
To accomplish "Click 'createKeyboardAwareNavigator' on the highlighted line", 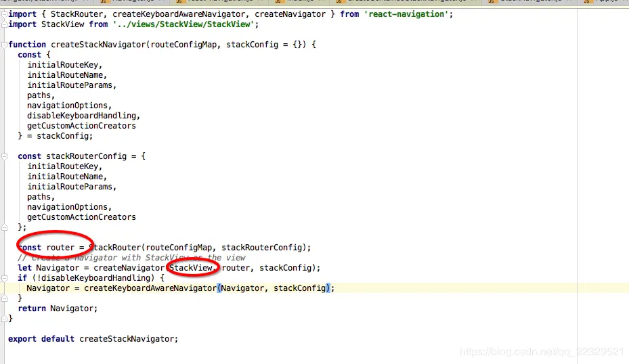I will (150, 288).
